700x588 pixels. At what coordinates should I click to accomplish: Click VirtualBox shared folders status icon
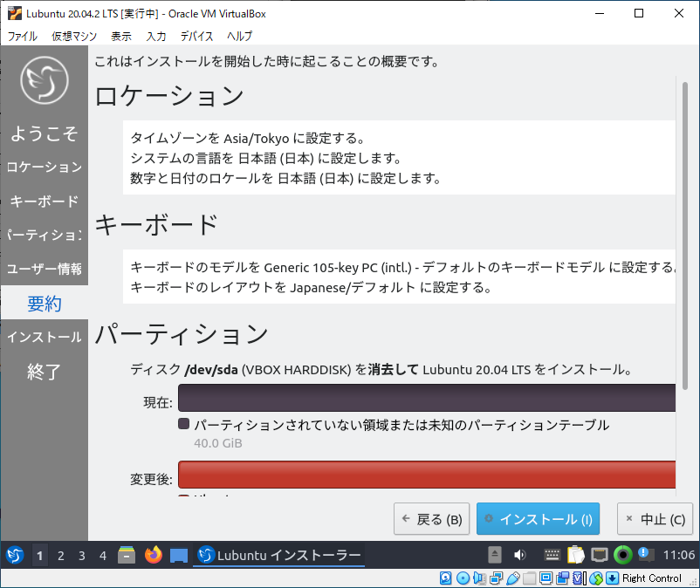[530, 578]
